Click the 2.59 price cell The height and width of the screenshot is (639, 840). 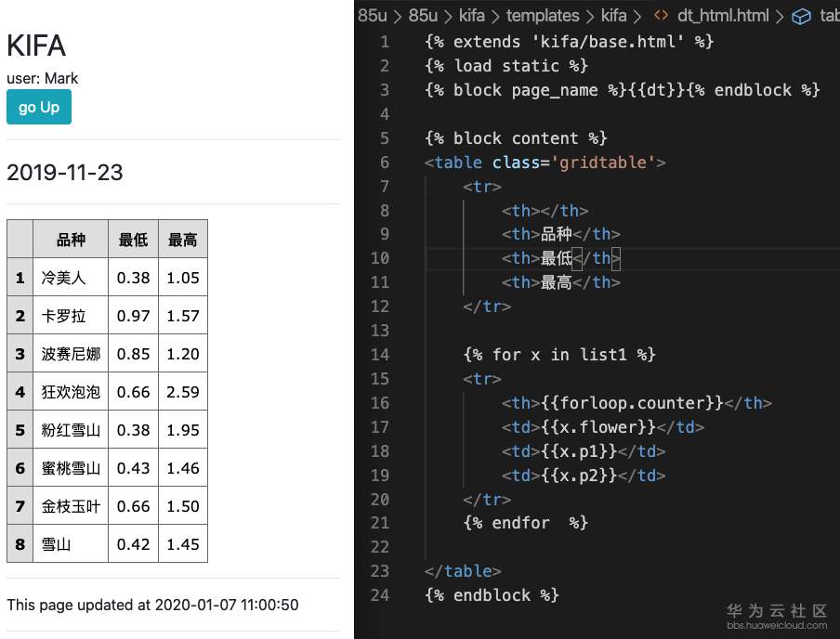tap(182, 392)
